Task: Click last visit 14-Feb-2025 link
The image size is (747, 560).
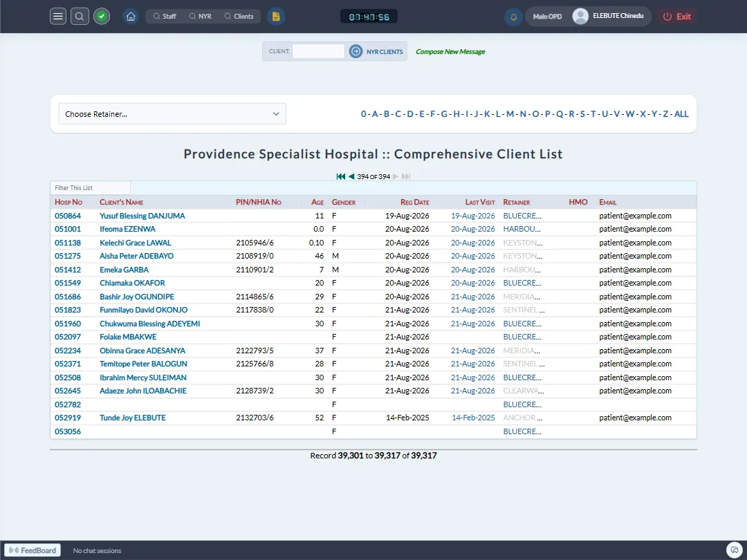Action: point(473,418)
